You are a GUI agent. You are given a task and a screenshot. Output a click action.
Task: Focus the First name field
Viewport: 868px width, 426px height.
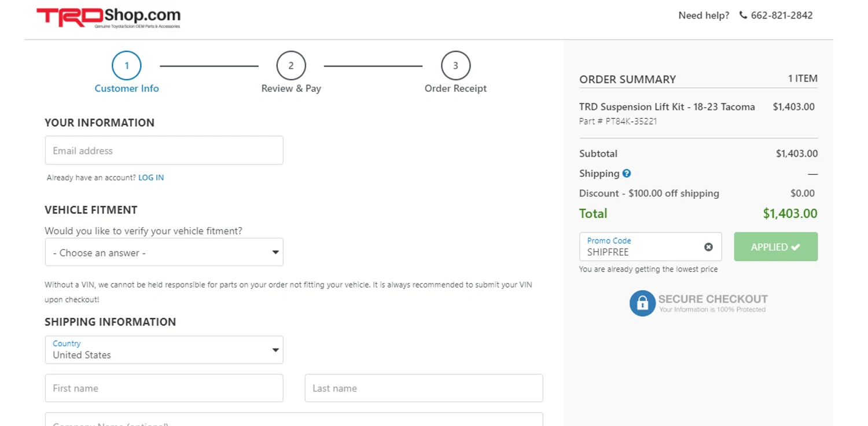point(164,388)
